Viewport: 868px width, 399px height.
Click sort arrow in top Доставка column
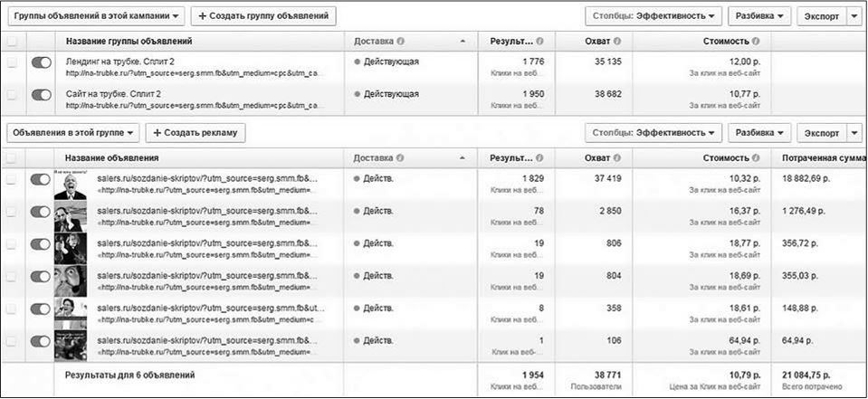point(463,42)
